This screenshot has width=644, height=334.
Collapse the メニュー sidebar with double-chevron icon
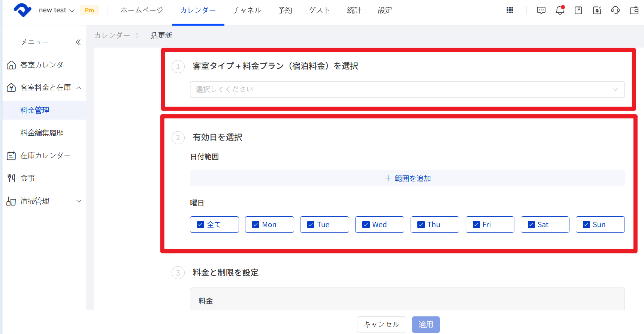tap(78, 42)
